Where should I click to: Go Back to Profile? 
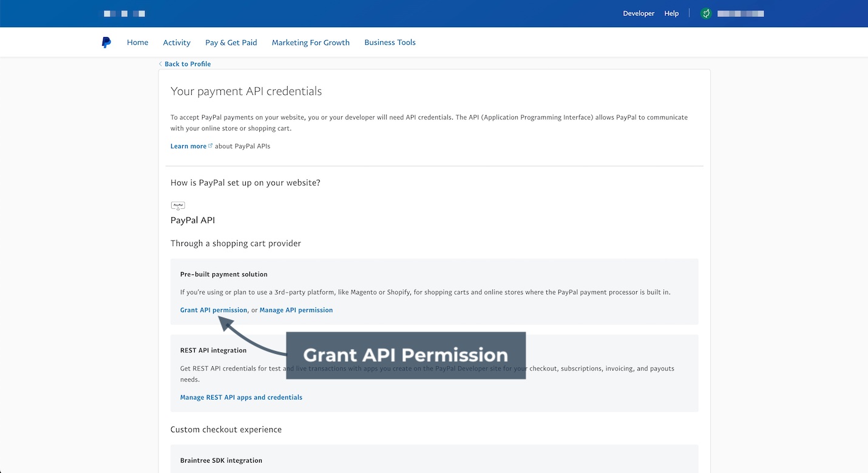coord(188,64)
